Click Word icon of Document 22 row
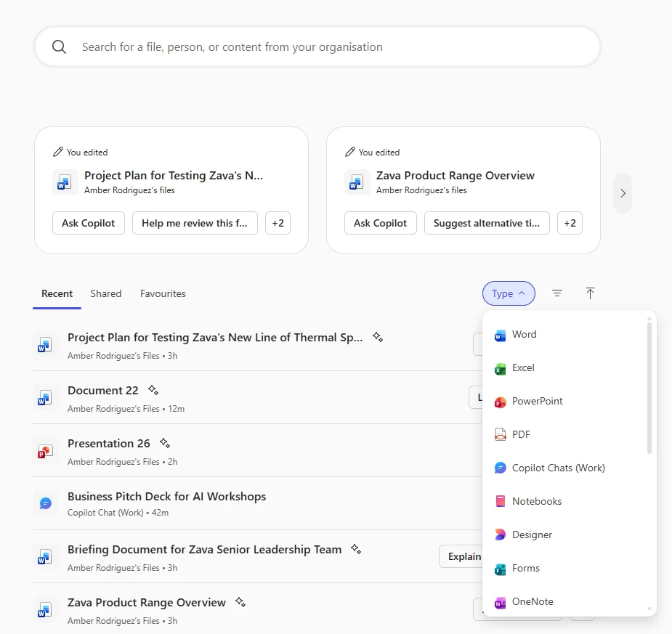This screenshot has height=634, width=672. [44, 397]
